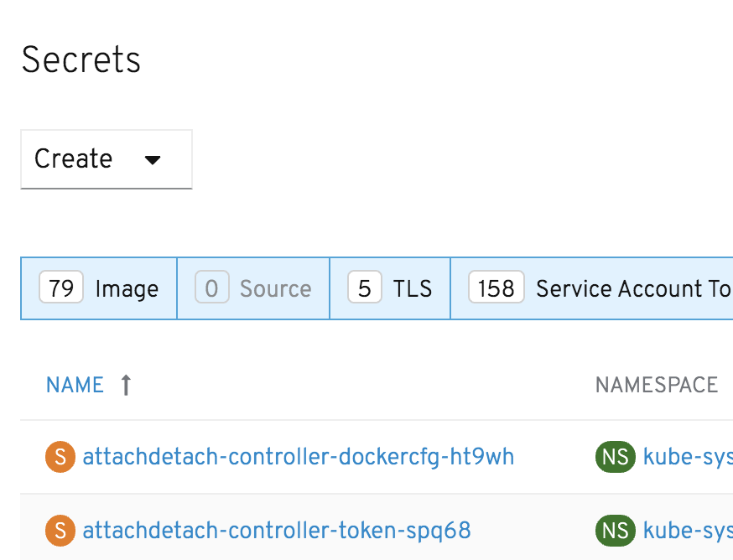Open the attachdetach-controller-dockercfg-ht9wh secret
733x560 pixels.
tap(299, 457)
